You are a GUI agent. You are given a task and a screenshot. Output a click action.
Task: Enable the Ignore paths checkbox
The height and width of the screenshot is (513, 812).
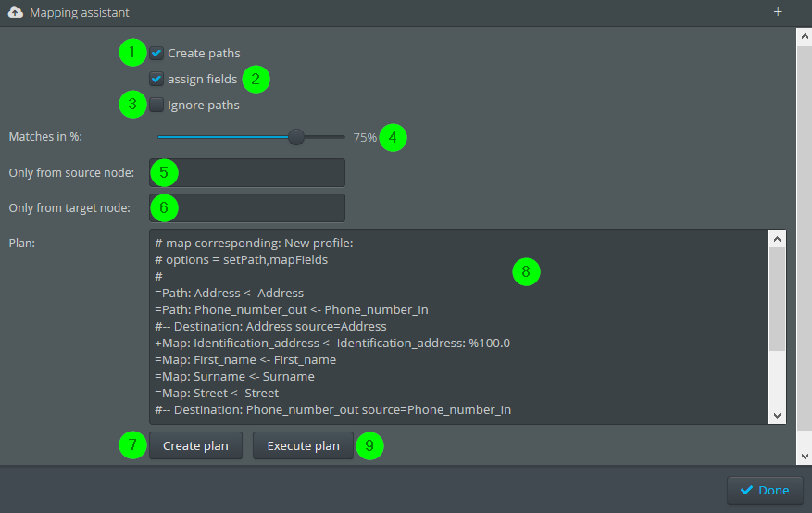[x=156, y=105]
